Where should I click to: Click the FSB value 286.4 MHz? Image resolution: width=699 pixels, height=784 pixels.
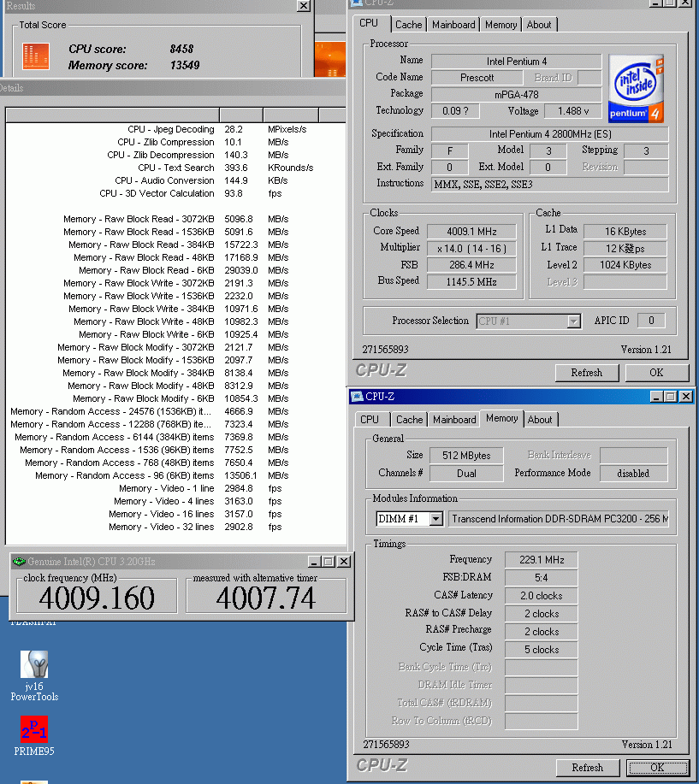tap(471, 265)
